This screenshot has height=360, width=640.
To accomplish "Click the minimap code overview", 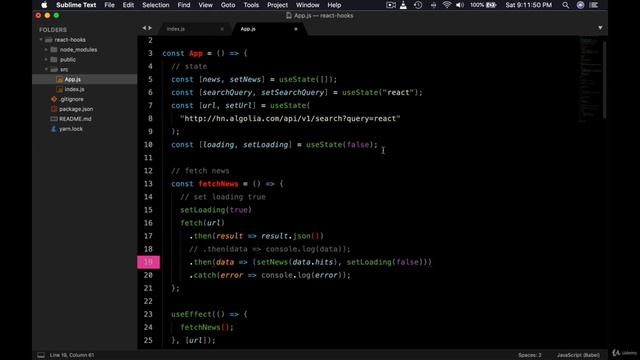I will (590, 80).
